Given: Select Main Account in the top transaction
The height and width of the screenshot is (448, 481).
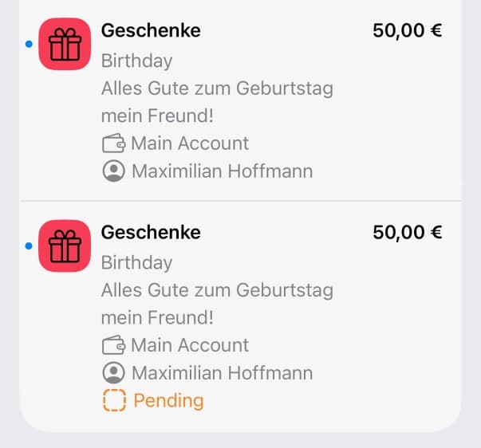Looking at the screenshot, I should point(190,143).
